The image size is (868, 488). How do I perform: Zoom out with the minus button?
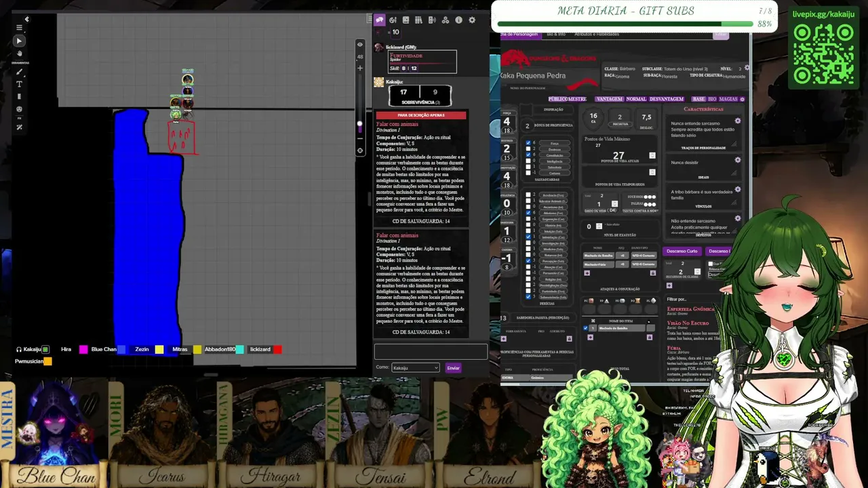coord(360,138)
